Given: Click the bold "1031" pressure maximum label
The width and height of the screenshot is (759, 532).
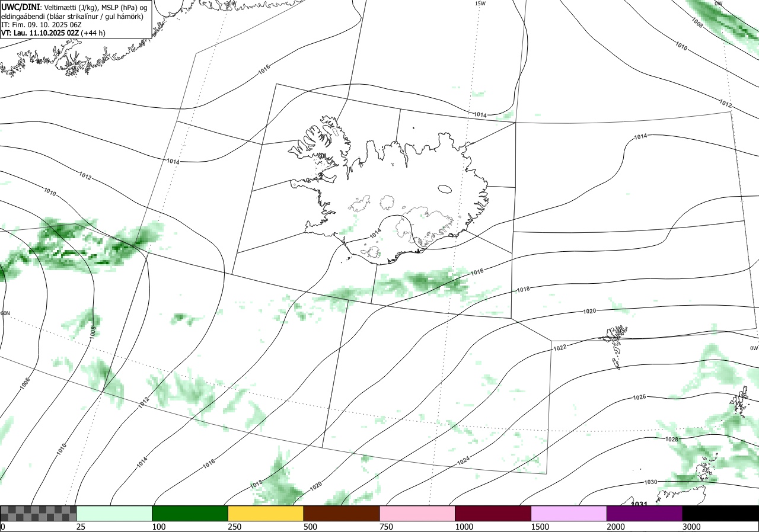Looking at the screenshot, I should click(639, 504).
